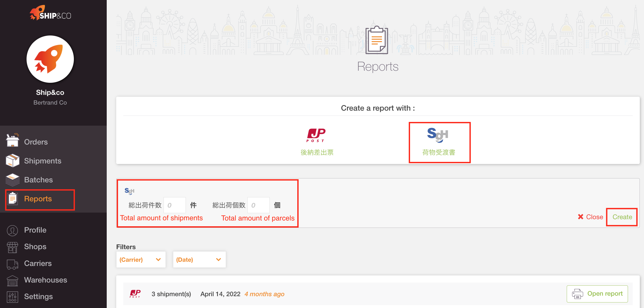Click the 'Bertrand Co' company name
This screenshot has width=644, height=308.
(x=50, y=103)
